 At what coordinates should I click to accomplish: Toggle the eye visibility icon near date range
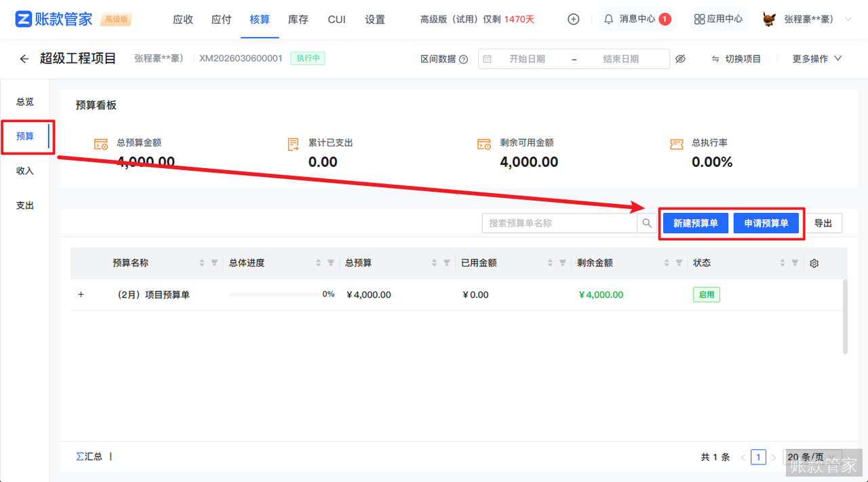[680, 59]
